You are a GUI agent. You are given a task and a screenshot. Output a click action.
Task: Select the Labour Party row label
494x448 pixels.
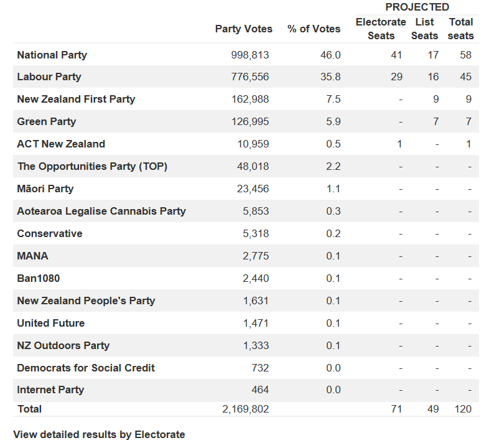[49, 77]
